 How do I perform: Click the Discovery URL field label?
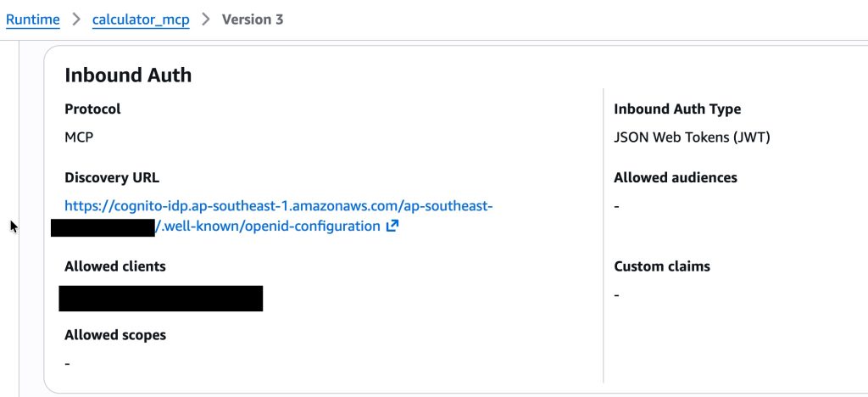pos(112,177)
